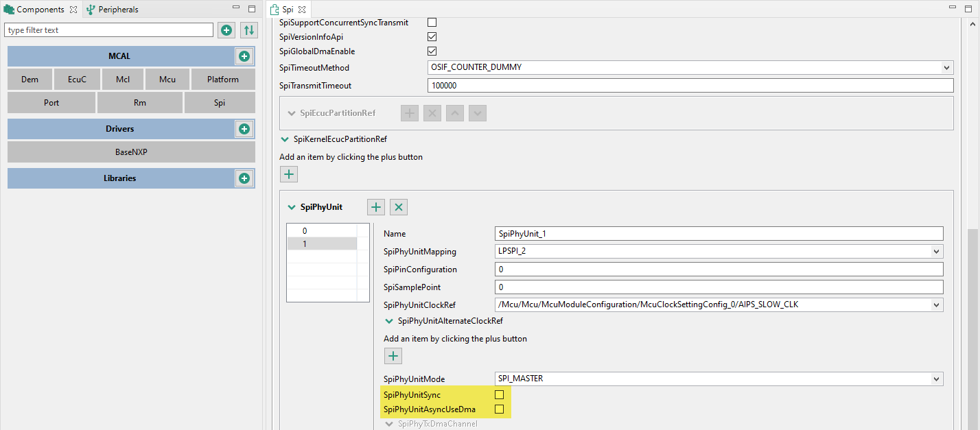Open the Rm MCAL component

click(140, 103)
